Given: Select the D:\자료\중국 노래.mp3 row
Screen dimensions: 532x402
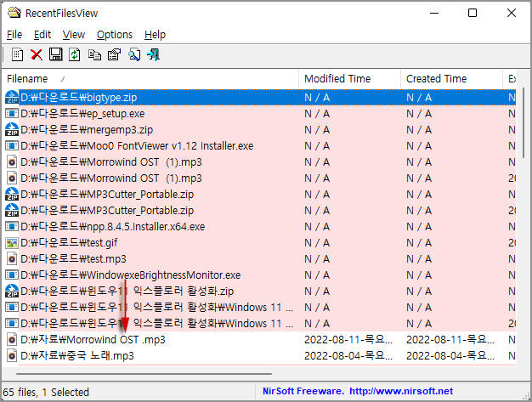Looking at the screenshot, I should 260,356.
